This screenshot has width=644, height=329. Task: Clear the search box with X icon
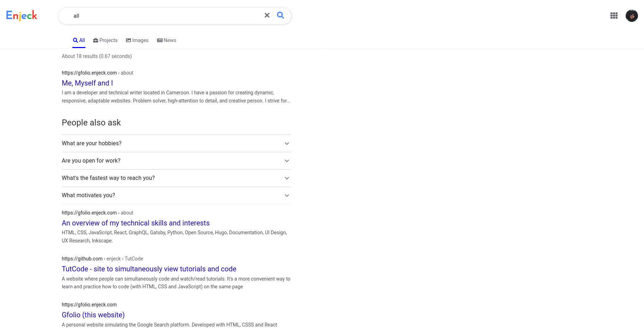pos(267,16)
